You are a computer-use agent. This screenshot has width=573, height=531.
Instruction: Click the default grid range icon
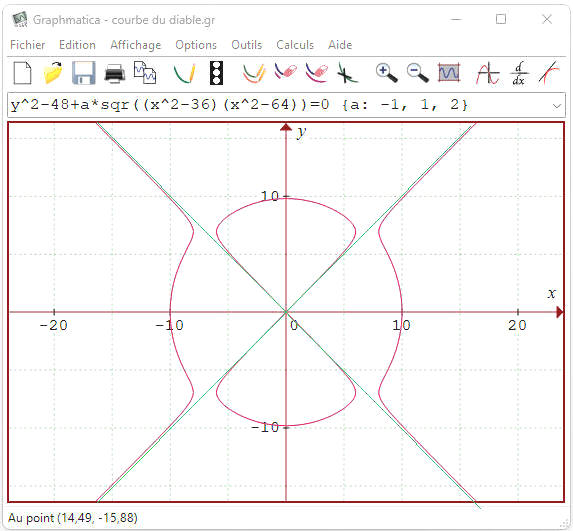pos(449,72)
